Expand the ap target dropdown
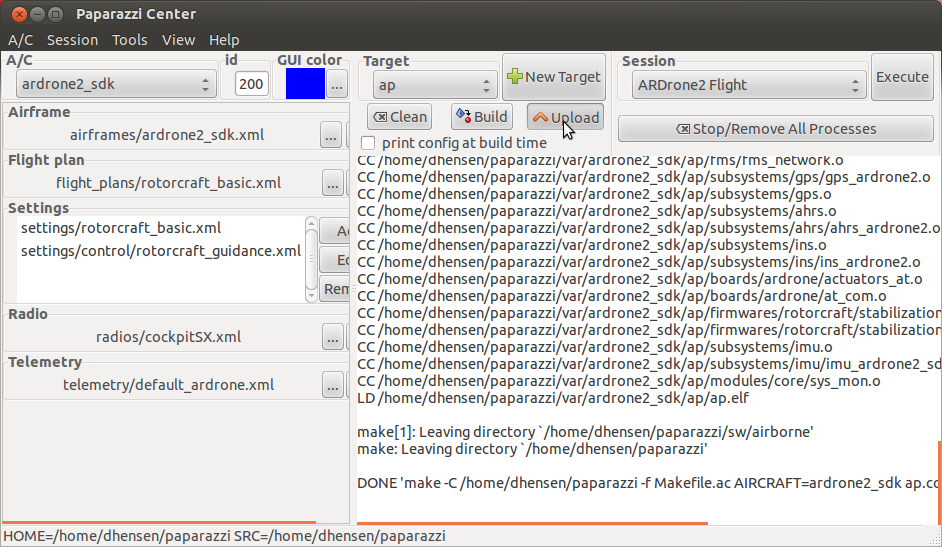Image resolution: width=942 pixels, height=547 pixels. [435, 85]
